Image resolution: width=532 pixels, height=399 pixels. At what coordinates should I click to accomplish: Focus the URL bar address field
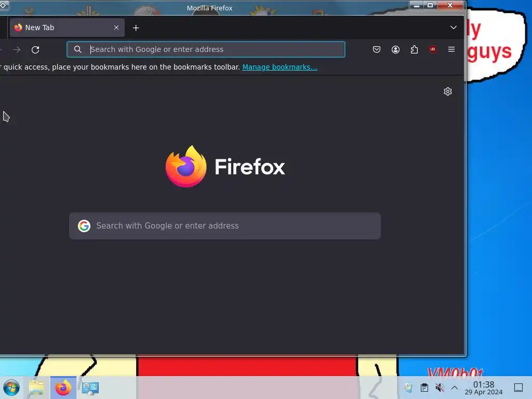pyautogui.click(x=206, y=49)
